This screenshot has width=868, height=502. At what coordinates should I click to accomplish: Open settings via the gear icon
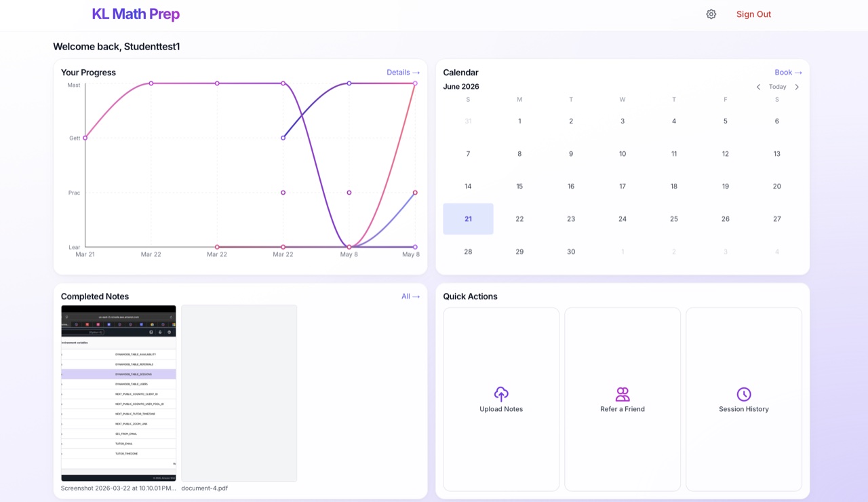[711, 14]
